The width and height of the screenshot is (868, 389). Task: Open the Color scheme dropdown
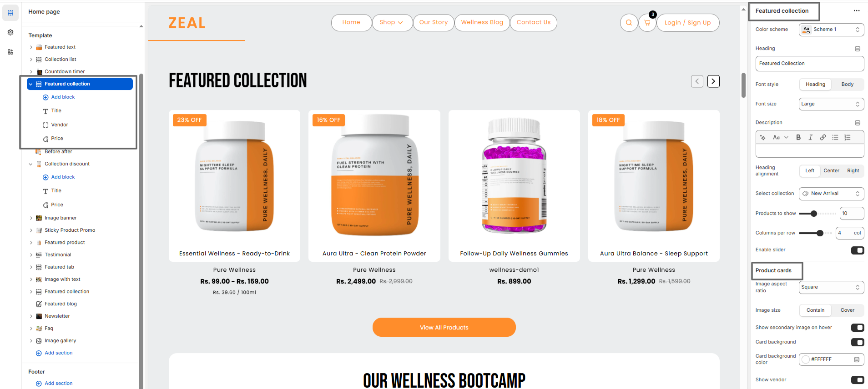[x=831, y=30]
